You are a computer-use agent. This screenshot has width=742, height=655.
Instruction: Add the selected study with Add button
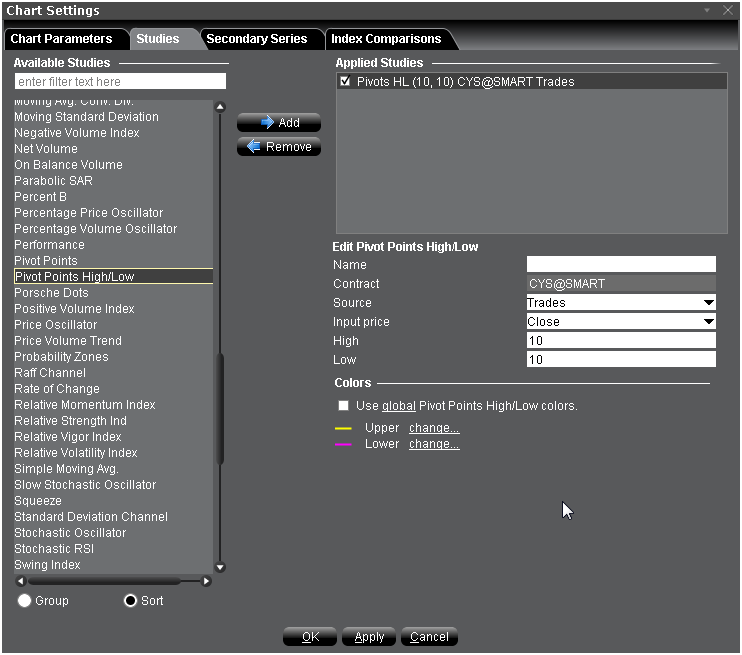pyautogui.click(x=279, y=123)
